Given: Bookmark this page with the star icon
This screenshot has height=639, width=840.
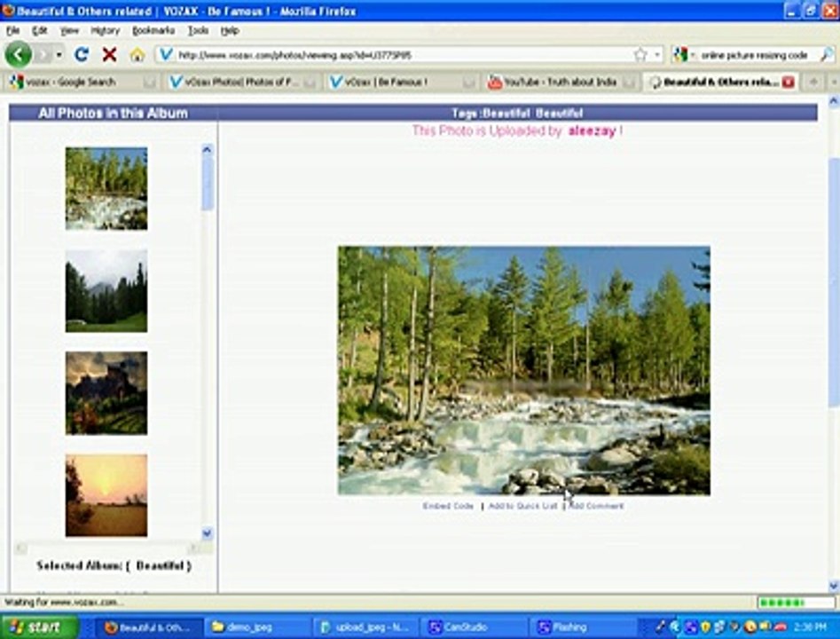Looking at the screenshot, I should pyautogui.click(x=640, y=54).
